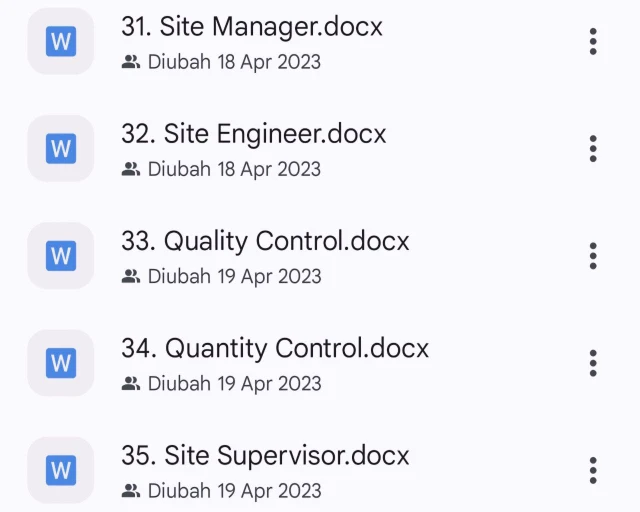
Task: Tap shared icon under Site Manager.docx
Action: pyautogui.click(x=130, y=62)
